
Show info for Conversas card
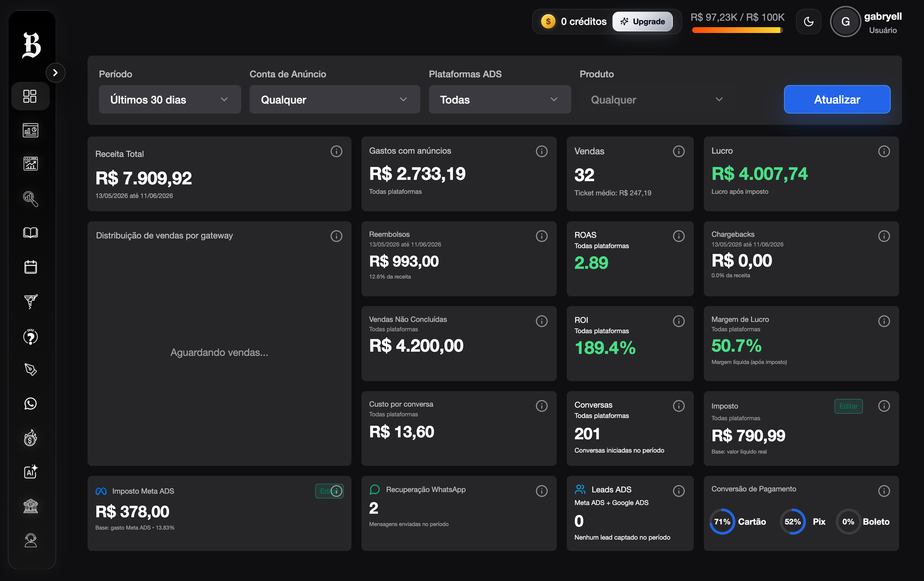[678, 406]
